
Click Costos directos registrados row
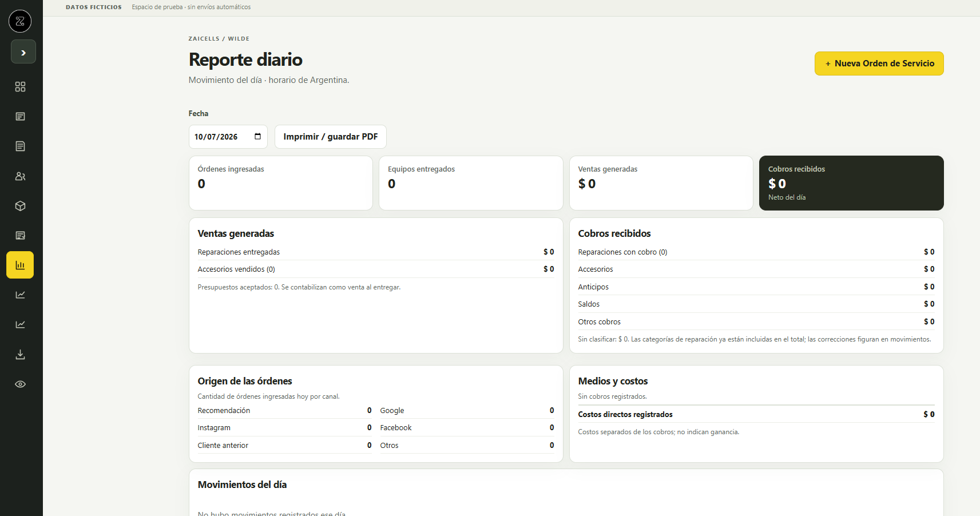[x=756, y=414]
